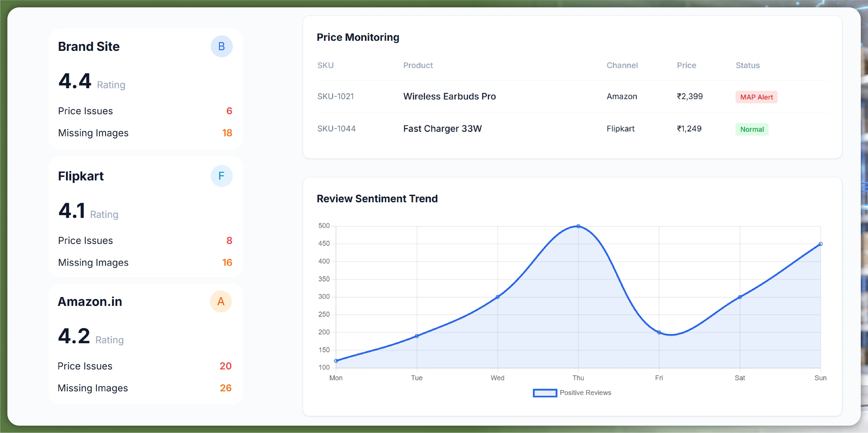
Task: Click the Status column header
Action: pos(747,65)
